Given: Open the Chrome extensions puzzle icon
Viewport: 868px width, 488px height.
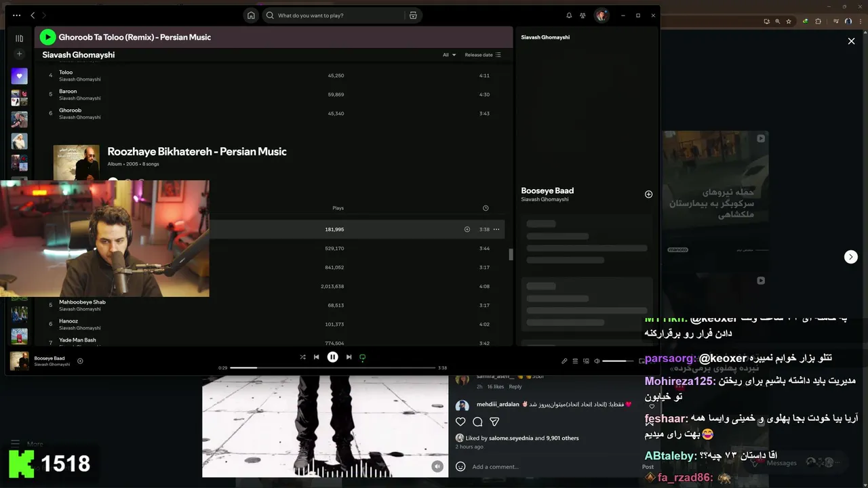Looking at the screenshot, I should 817,21.
